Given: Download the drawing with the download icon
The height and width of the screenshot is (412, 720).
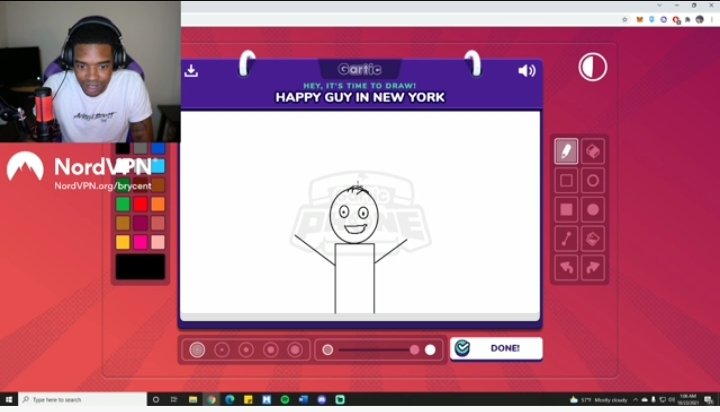Looking at the screenshot, I should point(191,70).
